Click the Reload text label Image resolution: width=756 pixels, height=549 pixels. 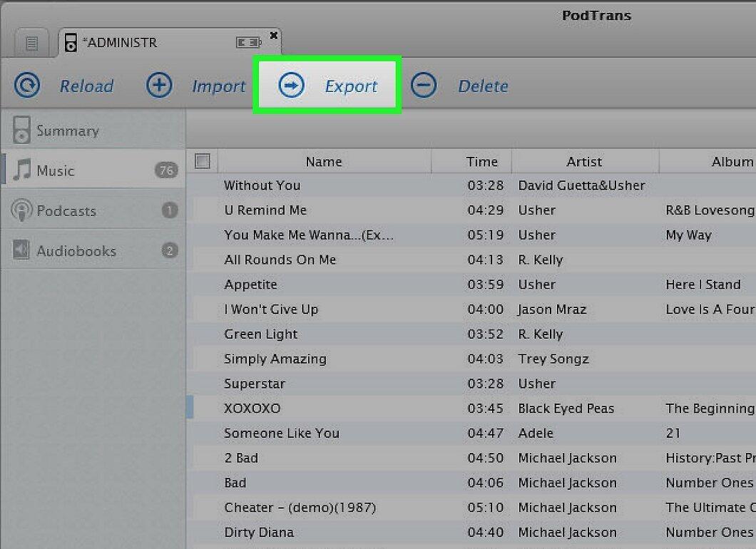coord(87,86)
